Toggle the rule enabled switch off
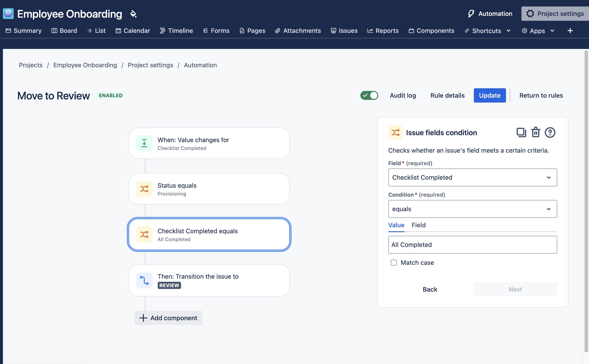Screen dimensions: 589x364 tap(369, 95)
